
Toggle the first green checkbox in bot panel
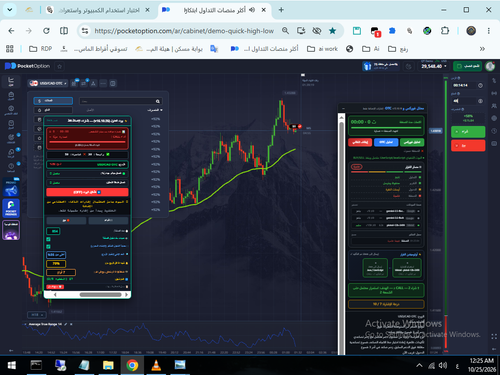tap(48, 239)
